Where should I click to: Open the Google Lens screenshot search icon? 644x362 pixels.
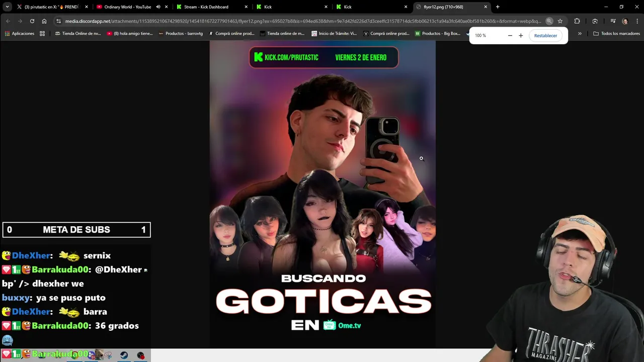coord(595,21)
